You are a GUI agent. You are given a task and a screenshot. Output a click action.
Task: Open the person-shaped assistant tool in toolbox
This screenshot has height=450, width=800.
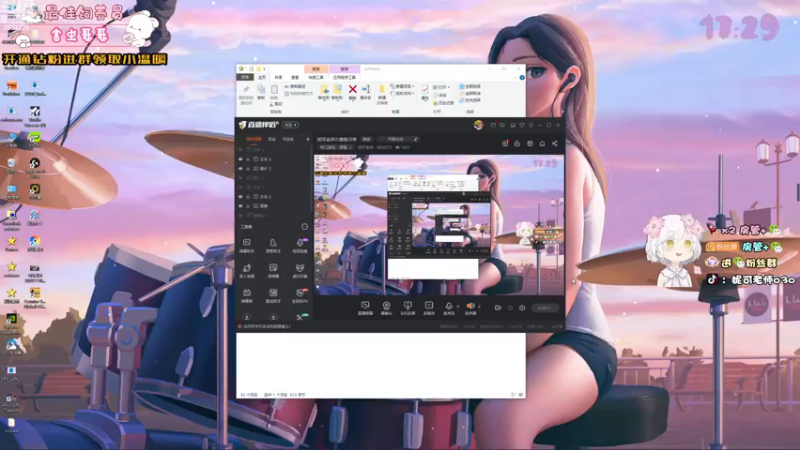point(273,243)
